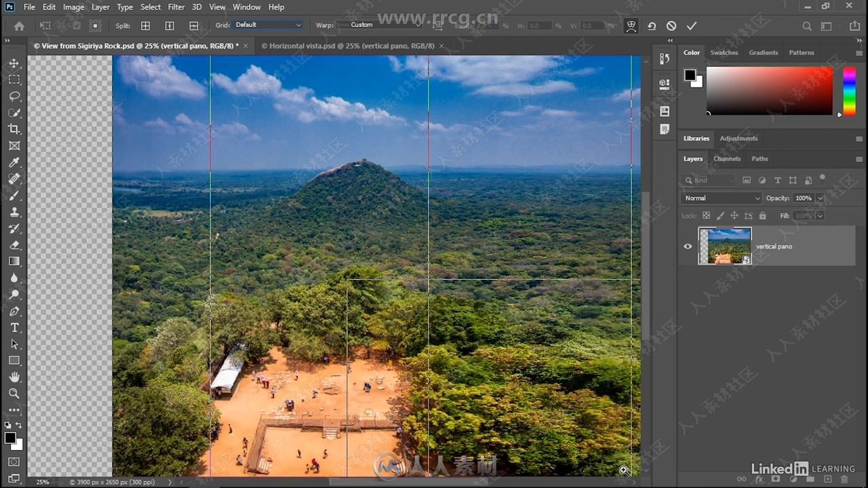Toggle lock image pixels

(720, 216)
